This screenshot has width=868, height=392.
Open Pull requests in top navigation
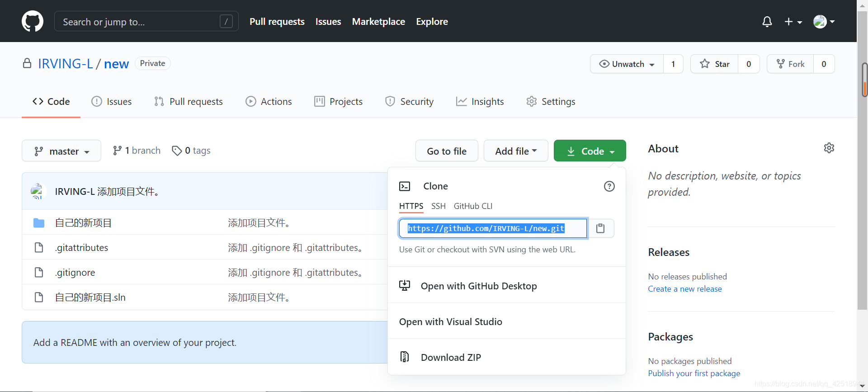(277, 22)
